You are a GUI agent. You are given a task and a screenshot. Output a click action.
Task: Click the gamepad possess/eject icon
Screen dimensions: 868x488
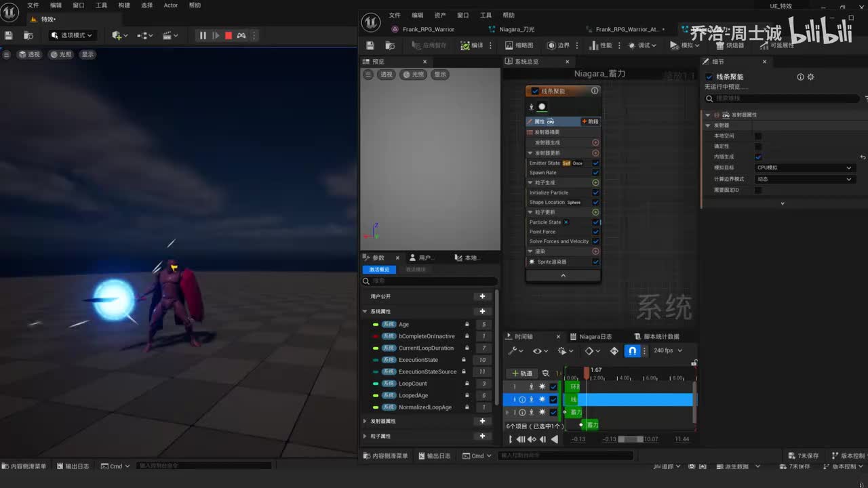click(x=241, y=35)
